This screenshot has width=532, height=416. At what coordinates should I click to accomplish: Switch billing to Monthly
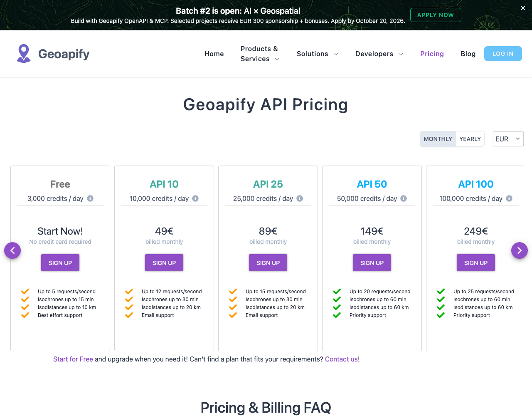click(438, 139)
